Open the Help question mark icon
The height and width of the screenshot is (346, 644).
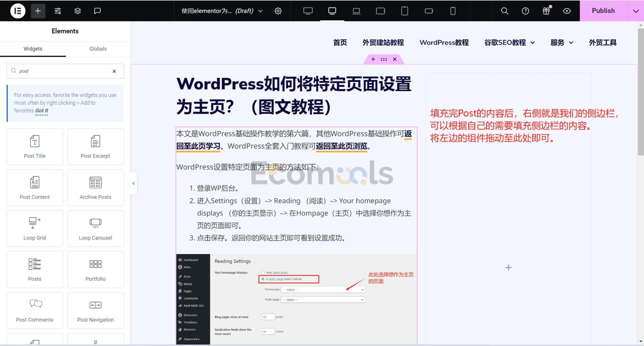click(525, 11)
